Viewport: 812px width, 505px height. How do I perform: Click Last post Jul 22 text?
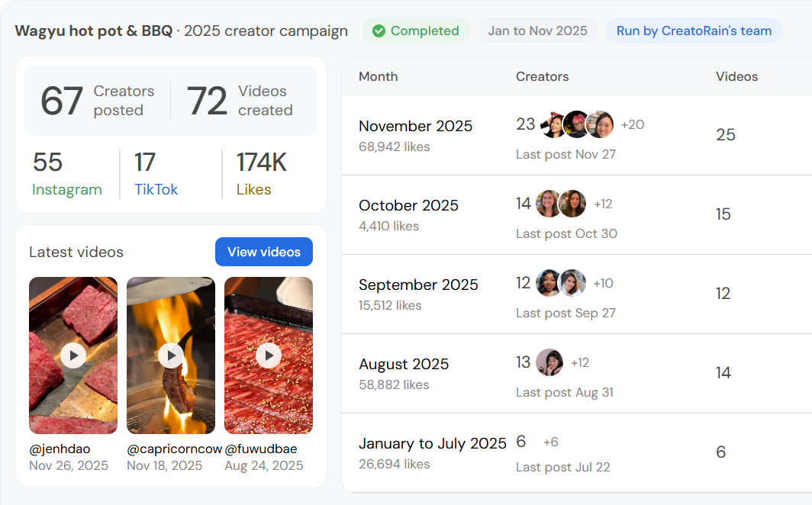coord(563,467)
